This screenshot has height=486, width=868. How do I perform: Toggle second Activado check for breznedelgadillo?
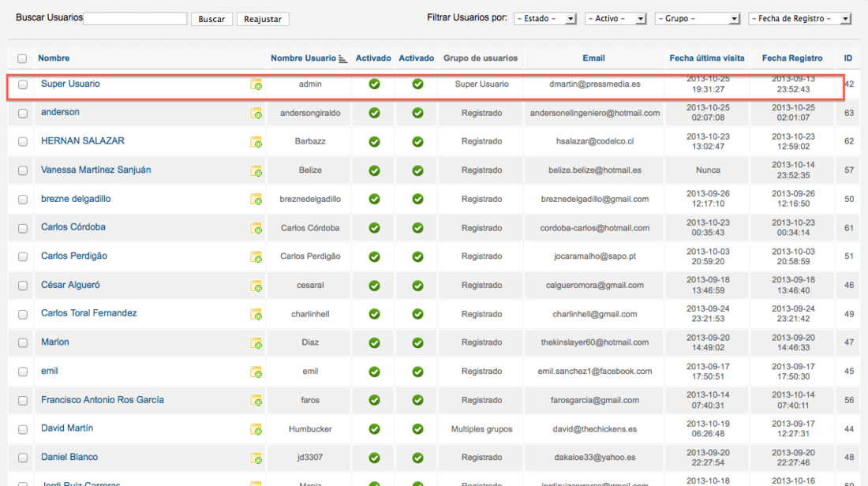[x=417, y=200]
